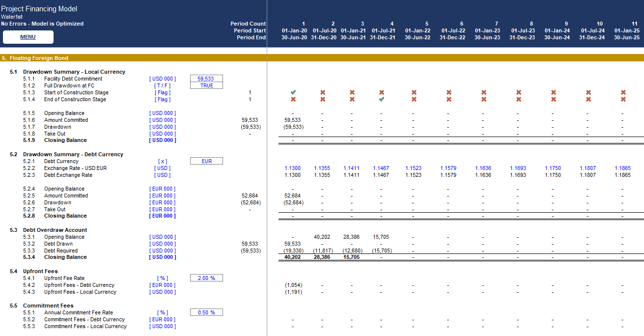Select the green check marking End of Construction period 4
This screenshot has height=336, width=644.
tap(381, 99)
